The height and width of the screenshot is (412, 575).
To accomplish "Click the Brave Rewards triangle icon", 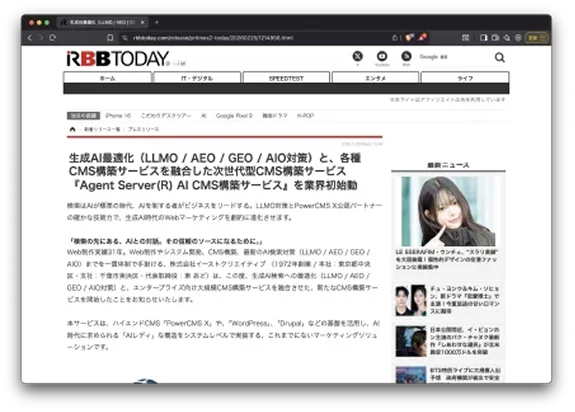I will (422, 37).
